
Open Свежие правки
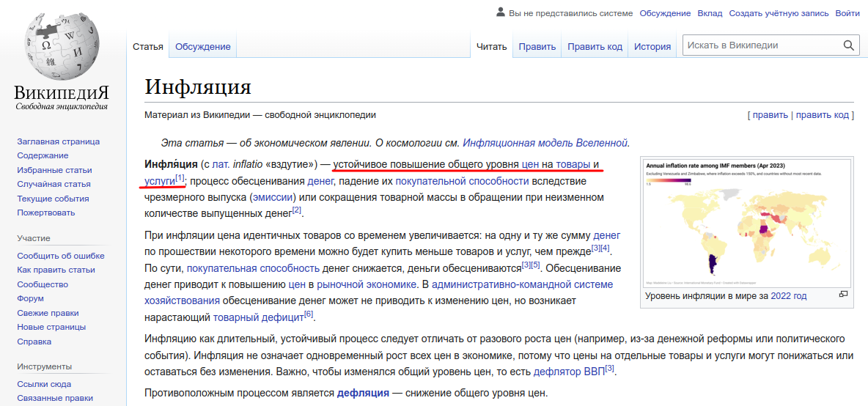point(48,313)
